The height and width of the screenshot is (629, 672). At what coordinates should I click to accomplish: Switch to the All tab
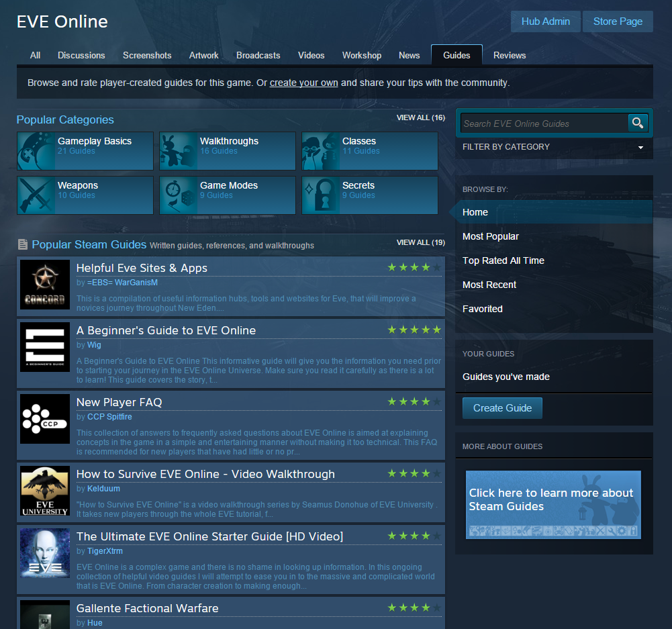[35, 55]
